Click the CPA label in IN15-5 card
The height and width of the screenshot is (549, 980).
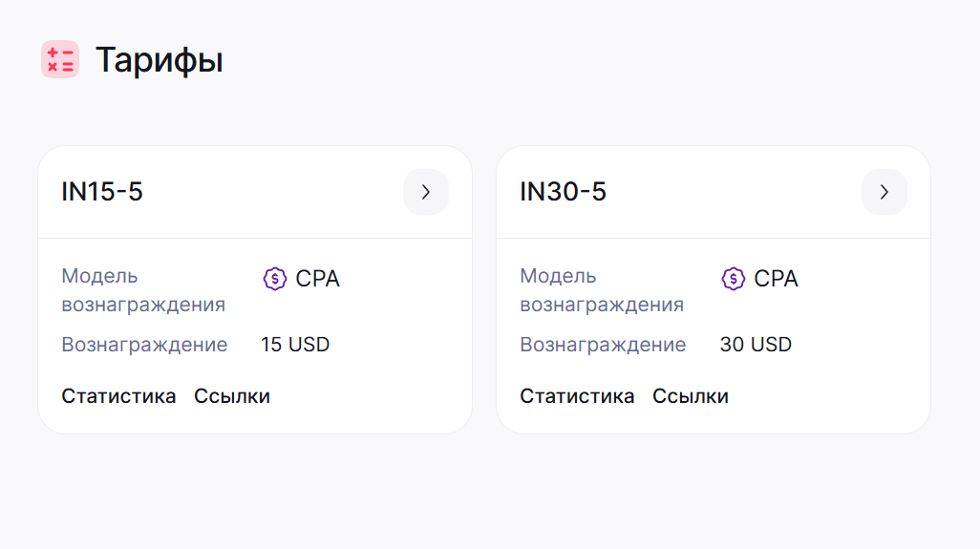(317, 279)
